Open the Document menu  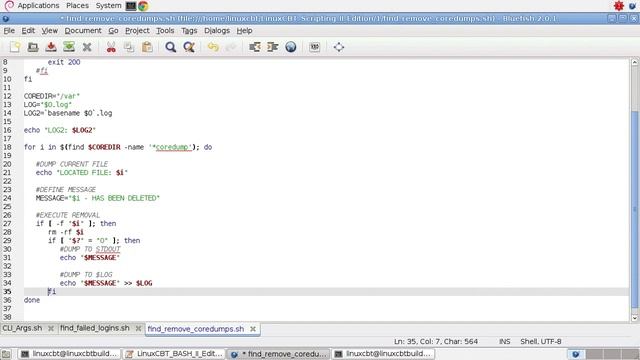83,31
